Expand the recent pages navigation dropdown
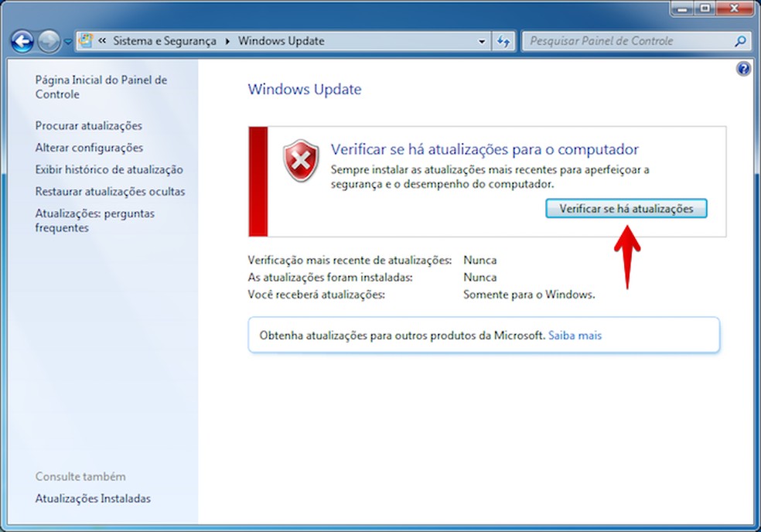Viewport: 761px width, 532px height. [x=67, y=41]
